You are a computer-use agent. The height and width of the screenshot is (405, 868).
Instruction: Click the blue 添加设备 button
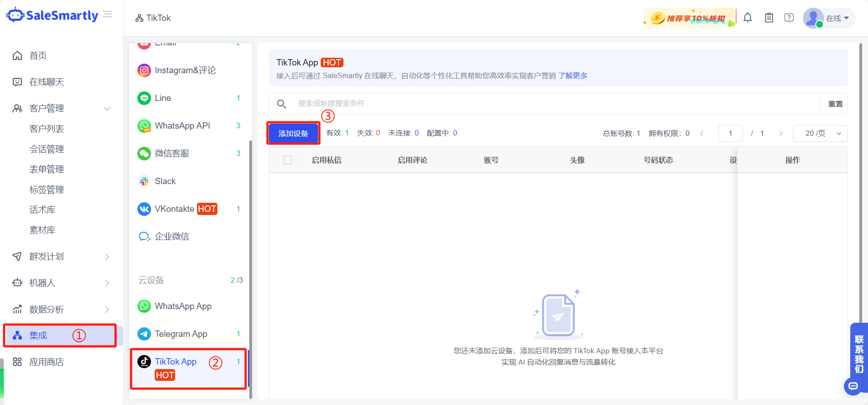293,134
